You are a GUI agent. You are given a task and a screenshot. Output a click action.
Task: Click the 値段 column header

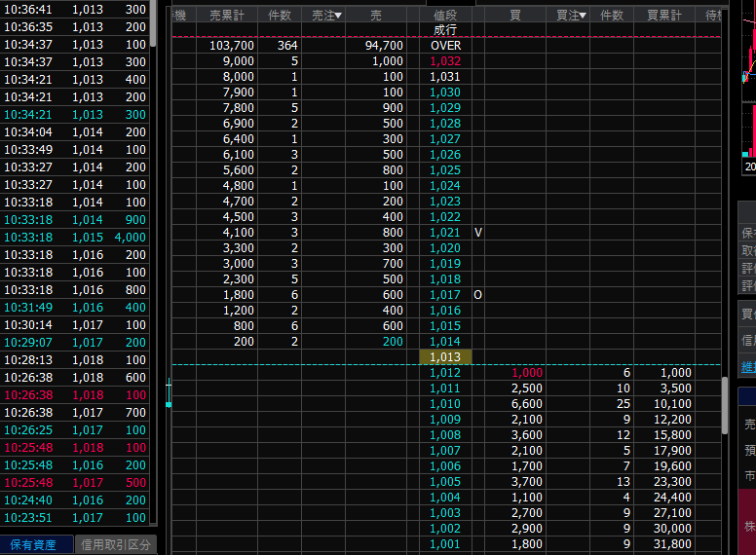click(445, 16)
